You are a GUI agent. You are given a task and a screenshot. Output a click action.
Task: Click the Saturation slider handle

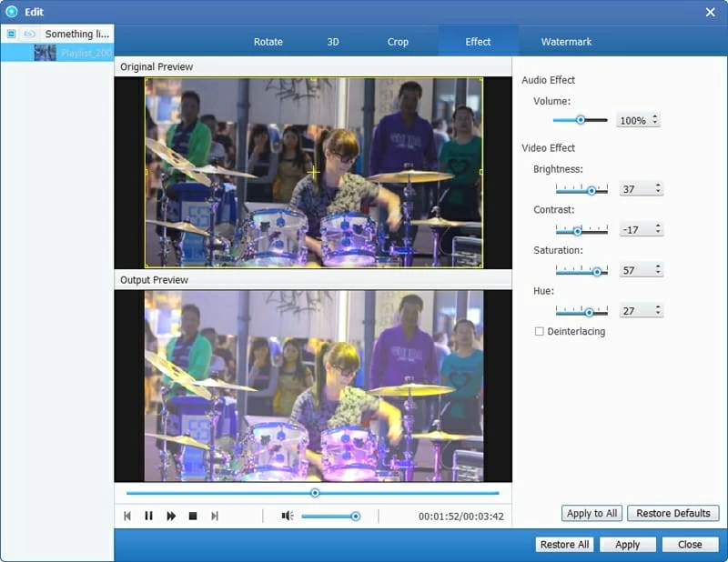click(x=598, y=271)
